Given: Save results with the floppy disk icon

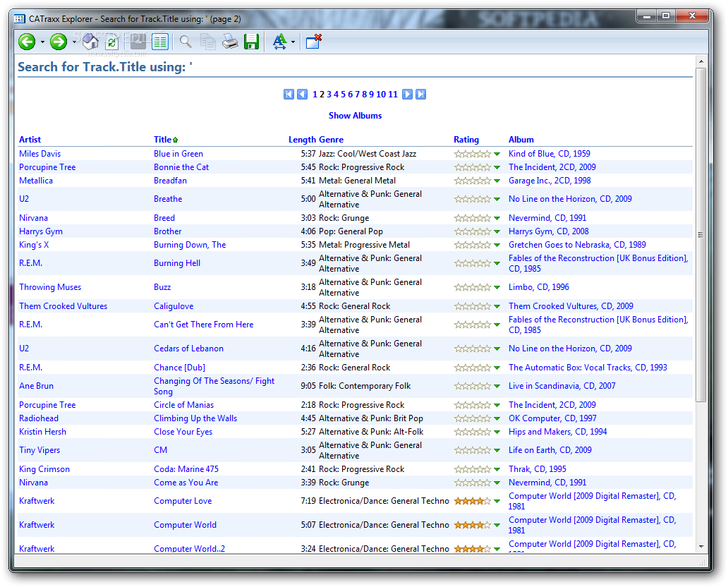Looking at the screenshot, I should pyautogui.click(x=252, y=42).
